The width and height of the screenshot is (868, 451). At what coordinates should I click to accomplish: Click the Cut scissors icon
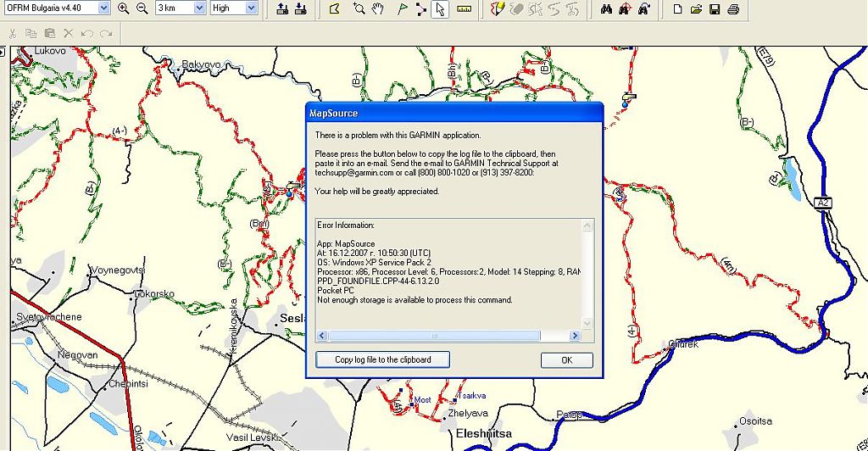coord(13,34)
